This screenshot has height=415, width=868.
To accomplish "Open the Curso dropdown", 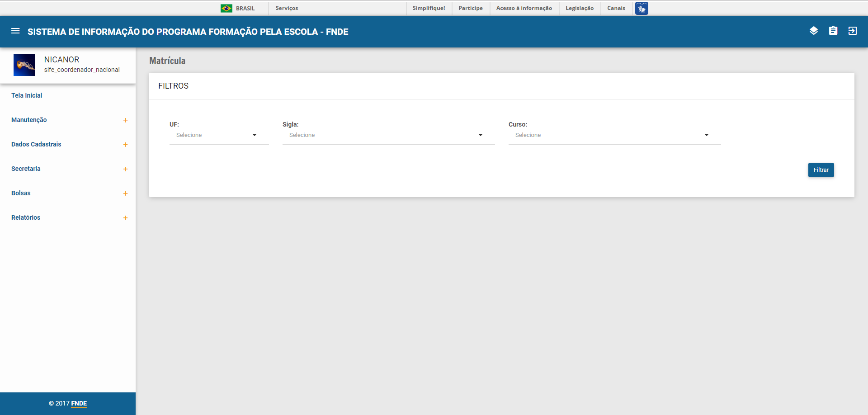I will [x=614, y=135].
